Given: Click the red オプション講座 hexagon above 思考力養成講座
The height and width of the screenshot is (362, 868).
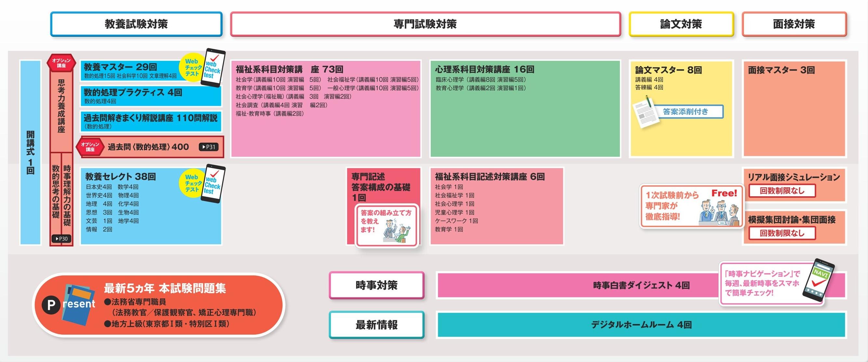Looking at the screenshot, I should [61, 63].
